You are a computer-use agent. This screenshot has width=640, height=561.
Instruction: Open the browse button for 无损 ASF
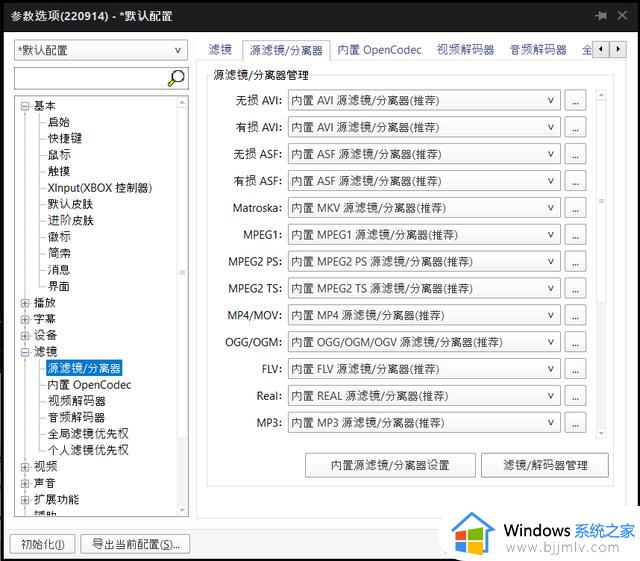[575, 154]
